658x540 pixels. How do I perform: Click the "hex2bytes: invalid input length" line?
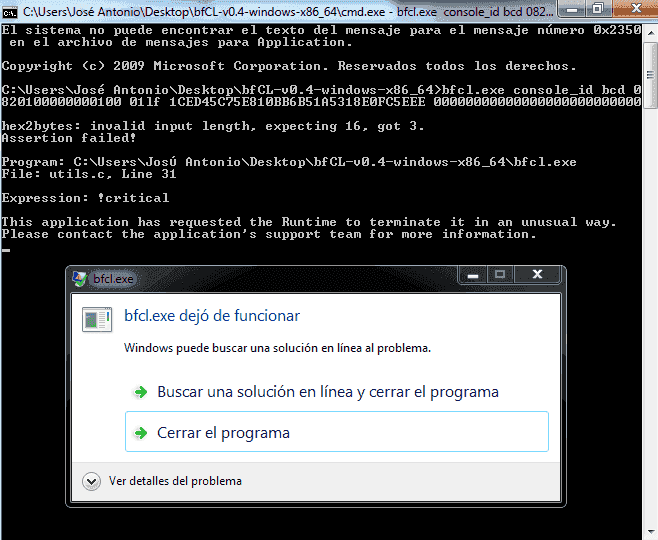click(212, 126)
